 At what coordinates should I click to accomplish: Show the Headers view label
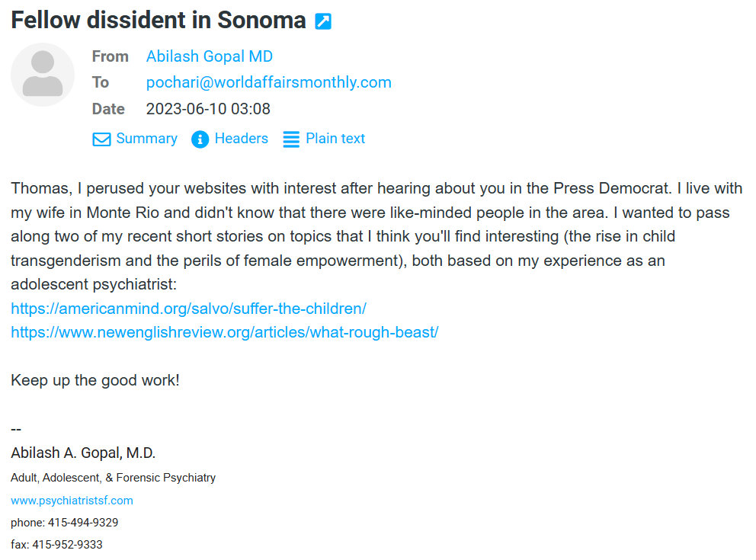point(241,139)
